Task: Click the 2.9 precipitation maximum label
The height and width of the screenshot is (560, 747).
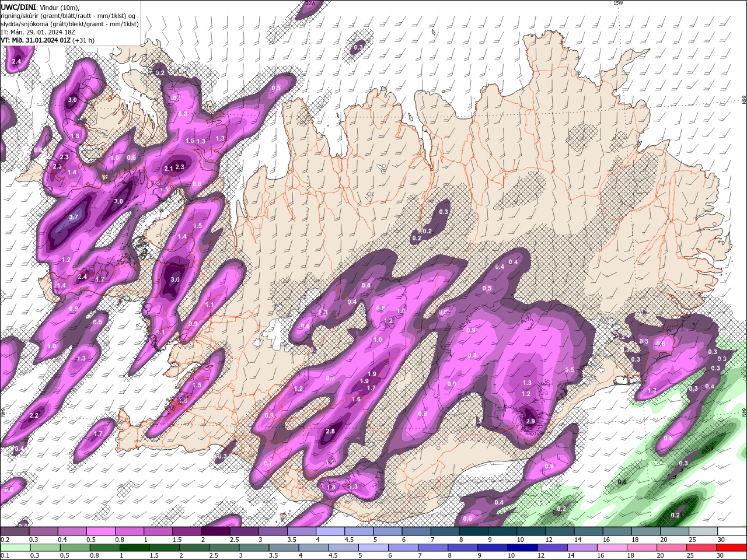Action: (x=530, y=421)
